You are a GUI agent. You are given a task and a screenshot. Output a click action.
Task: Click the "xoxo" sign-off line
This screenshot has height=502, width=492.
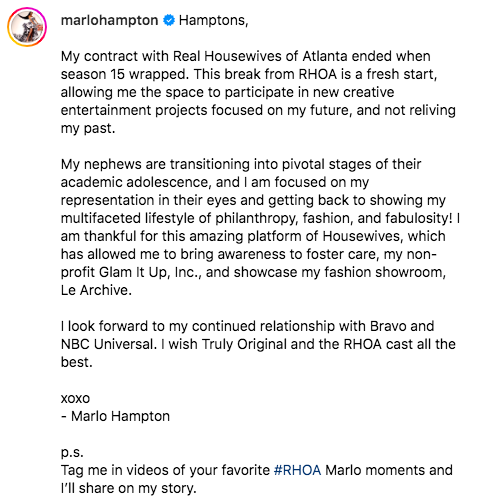click(x=75, y=399)
